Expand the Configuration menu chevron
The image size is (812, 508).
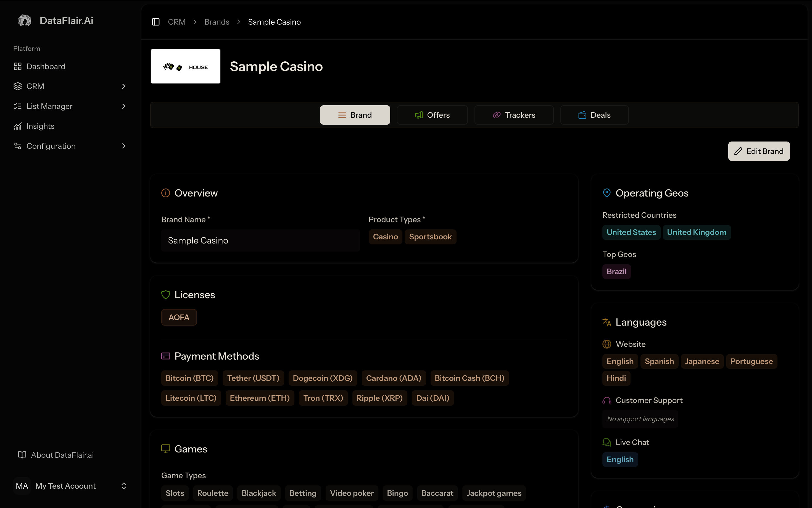pos(123,146)
